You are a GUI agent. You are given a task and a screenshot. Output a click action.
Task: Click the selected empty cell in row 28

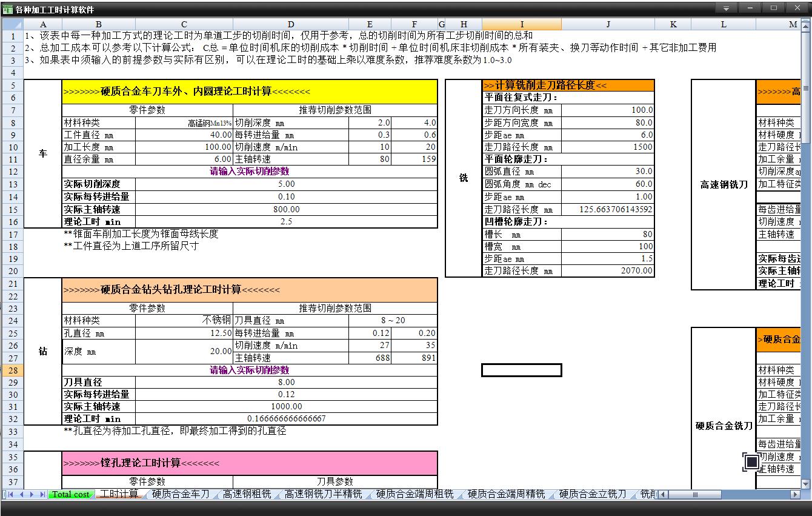(x=522, y=370)
